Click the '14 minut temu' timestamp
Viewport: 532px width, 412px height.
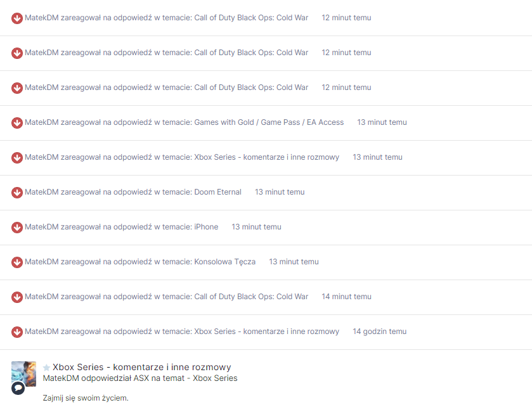coord(346,297)
